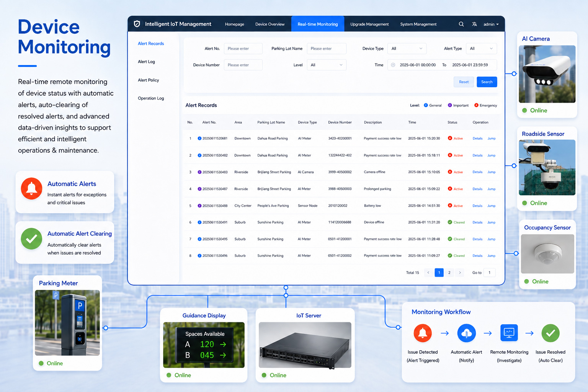Select the Issue Detected bell icon in workflow
Screen dimensions: 588x392
(423, 333)
